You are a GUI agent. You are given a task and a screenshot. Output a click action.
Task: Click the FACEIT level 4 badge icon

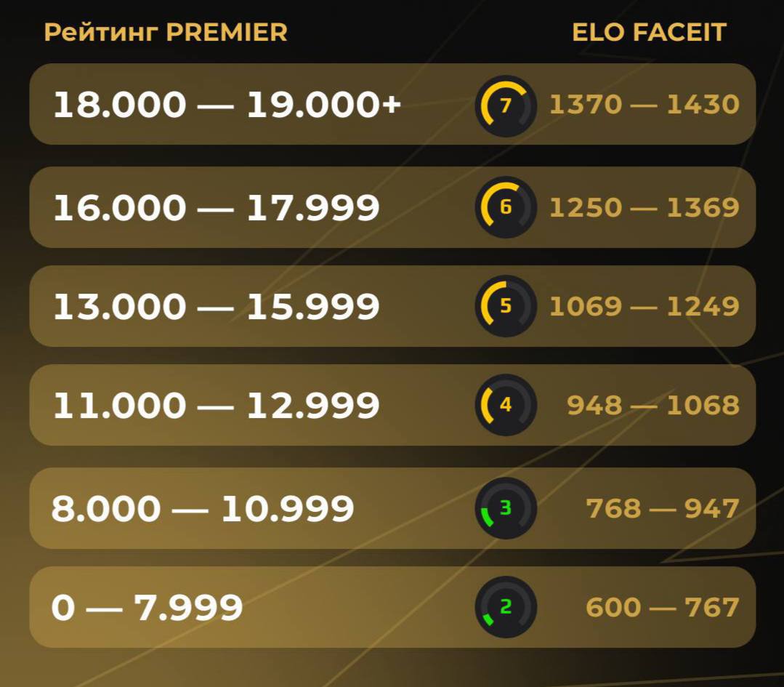[506, 405]
